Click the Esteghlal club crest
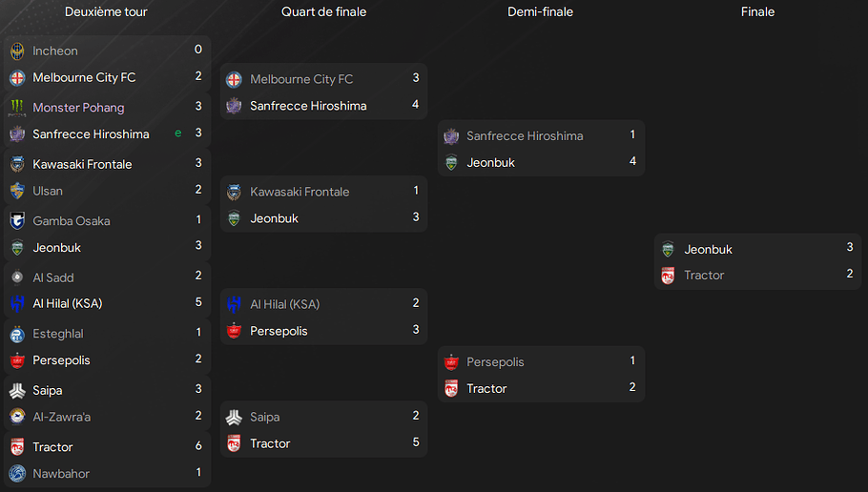The width and height of the screenshot is (868, 492). click(x=17, y=334)
